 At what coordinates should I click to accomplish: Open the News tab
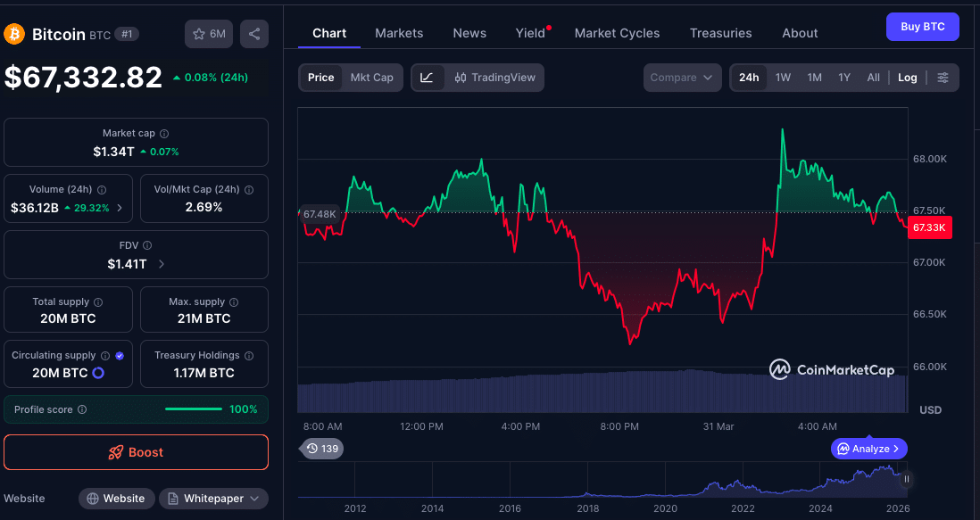[x=469, y=33]
